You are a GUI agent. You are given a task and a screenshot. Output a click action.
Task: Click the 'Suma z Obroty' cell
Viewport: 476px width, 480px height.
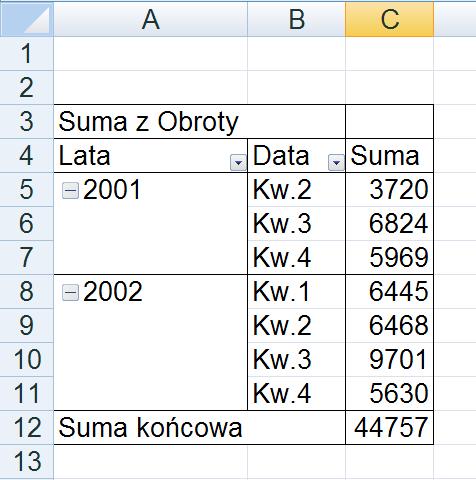click(x=199, y=121)
